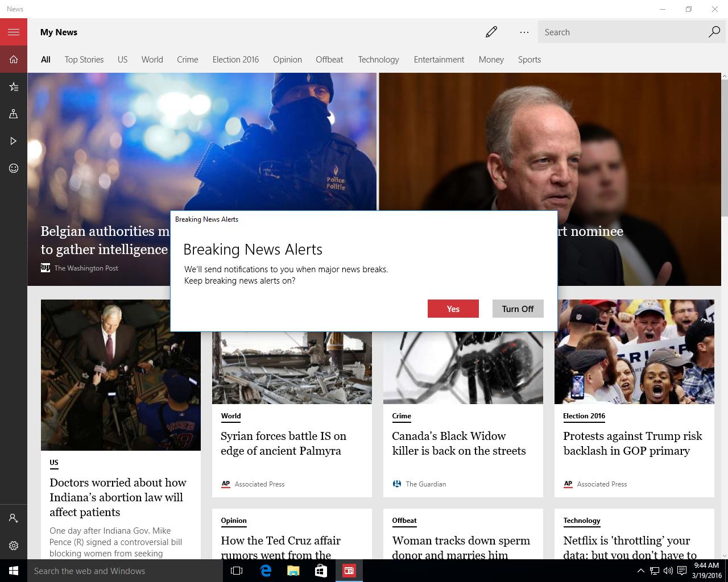Click the pencil customize icon
The width and height of the screenshot is (728, 582).
click(491, 32)
